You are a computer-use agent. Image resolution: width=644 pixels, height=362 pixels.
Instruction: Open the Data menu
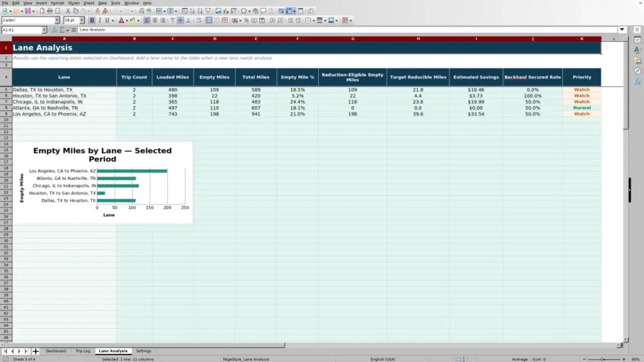(x=103, y=3)
